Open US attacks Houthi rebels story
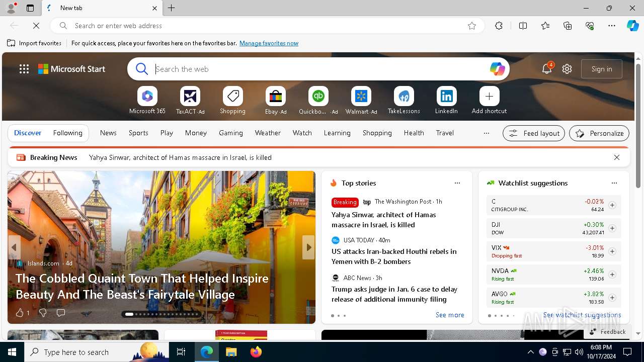The width and height of the screenshot is (644, 362). tap(394, 256)
